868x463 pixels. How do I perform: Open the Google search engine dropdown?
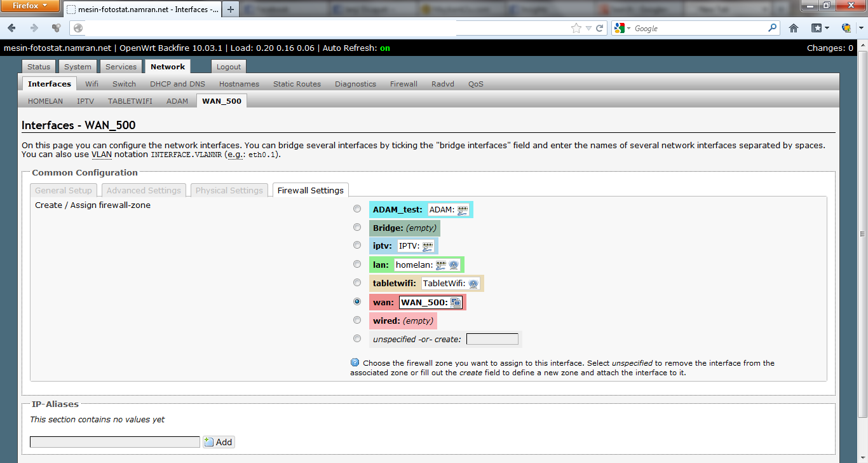point(623,28)
